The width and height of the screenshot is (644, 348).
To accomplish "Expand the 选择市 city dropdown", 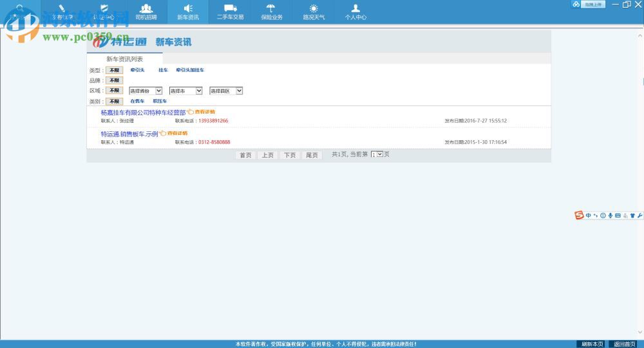I will pyautogui.click(x=186, y=91).
